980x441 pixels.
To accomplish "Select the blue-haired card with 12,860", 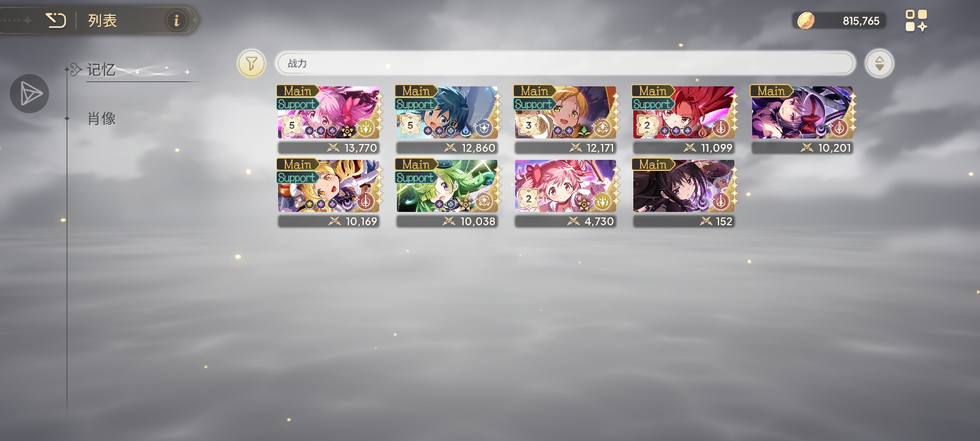I will tap(447, 119).
